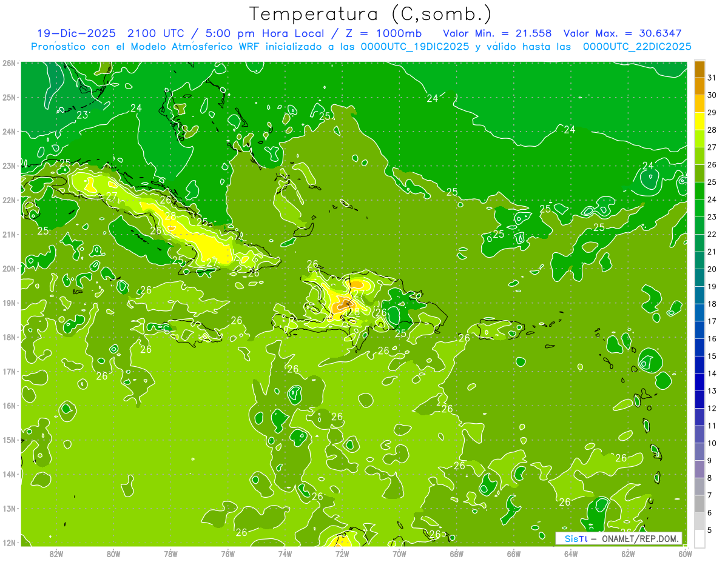
Task: Click the '14N' latitude axis label
Action: coord(9,474)
